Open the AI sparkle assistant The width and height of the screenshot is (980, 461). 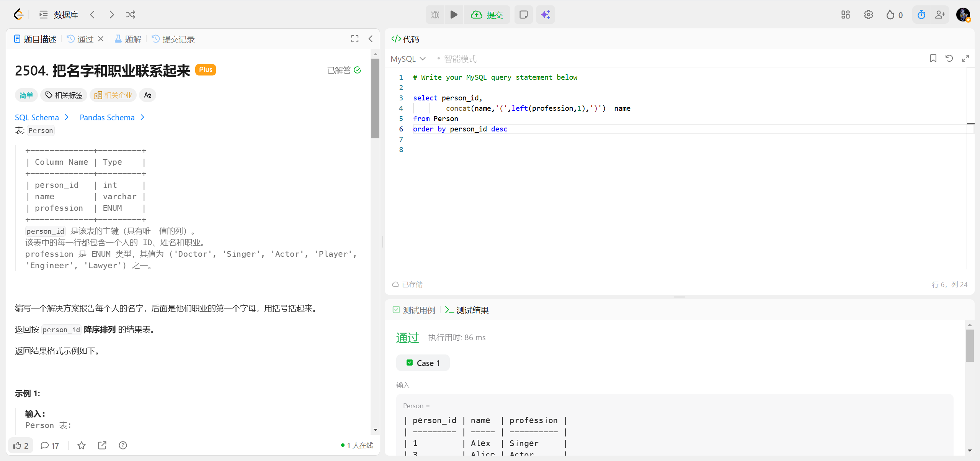[x=545, y=15]
